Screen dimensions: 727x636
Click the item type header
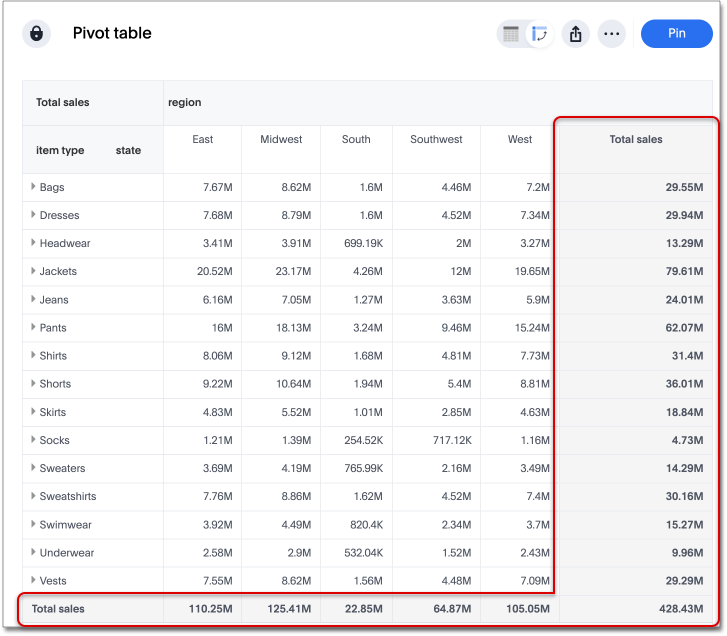pyautogui.click(x=60, y=150)
